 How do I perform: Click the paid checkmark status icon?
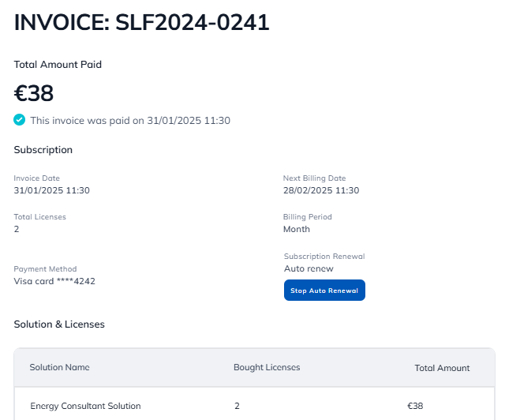(20, 120)
